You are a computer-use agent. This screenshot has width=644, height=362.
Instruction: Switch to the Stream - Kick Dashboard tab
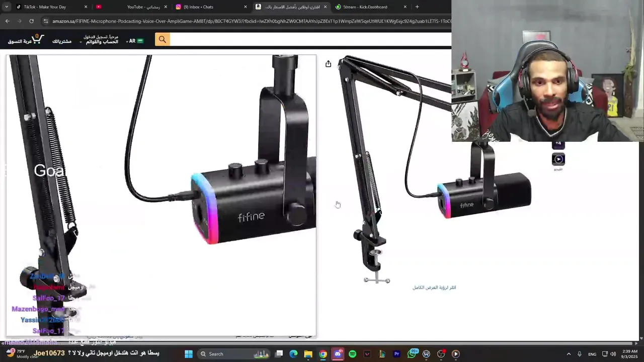371,7
